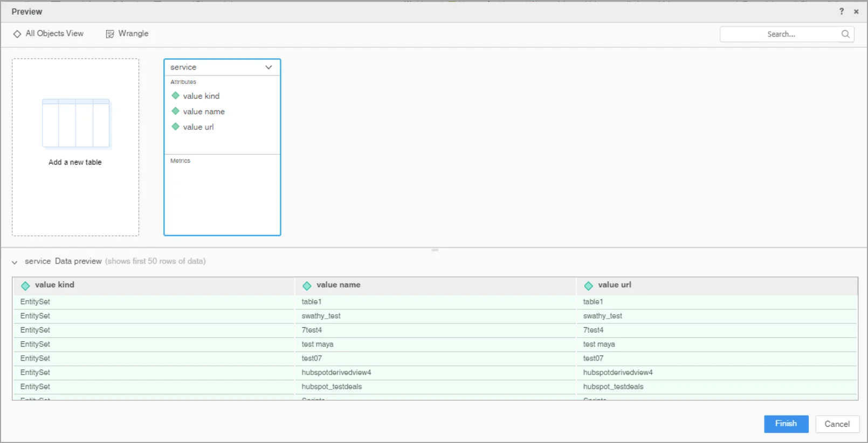The height and width of the screenshot is (443, 868).
Task: Click the value kind column header diamond icon
Action: point(25,286)
